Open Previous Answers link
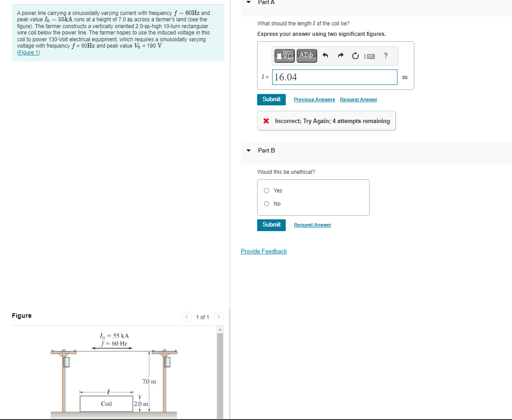The image size is (512, 420). coord(314,99)
